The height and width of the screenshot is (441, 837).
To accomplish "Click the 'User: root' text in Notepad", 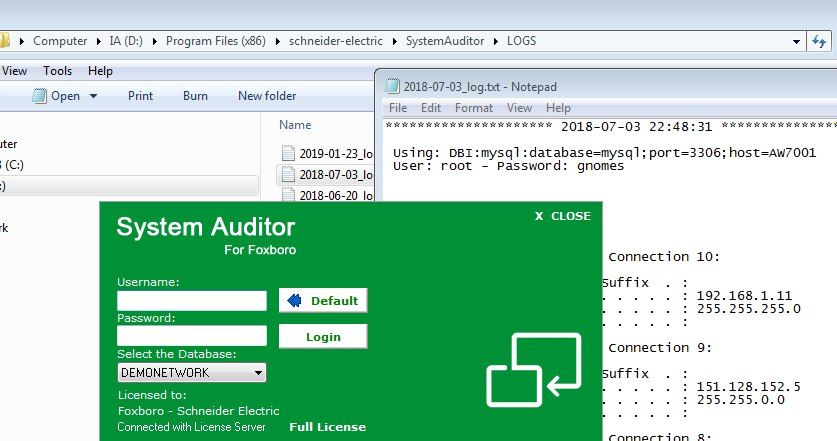I will pyautogui.click(x=432, y=166).
